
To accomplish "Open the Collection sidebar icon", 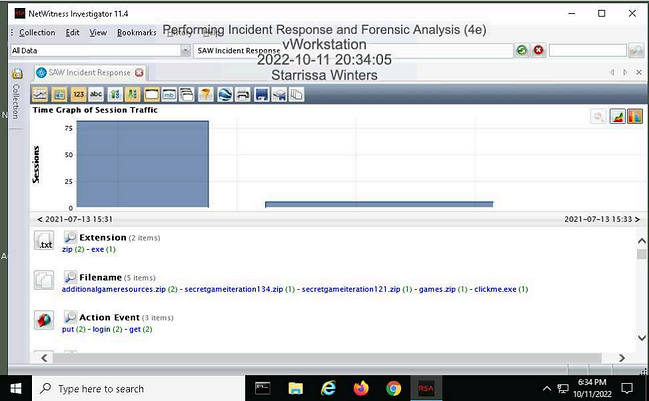I will (x=17, y=74).
